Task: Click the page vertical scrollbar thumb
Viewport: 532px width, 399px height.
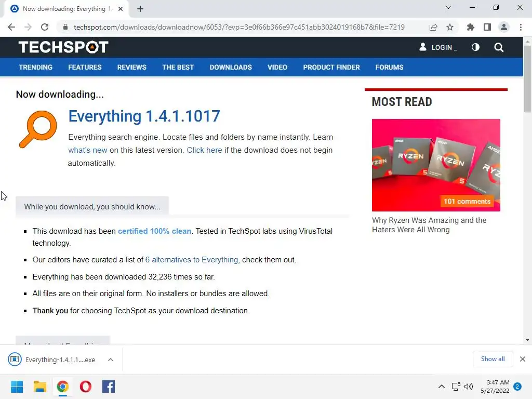Action: point(527,78)
